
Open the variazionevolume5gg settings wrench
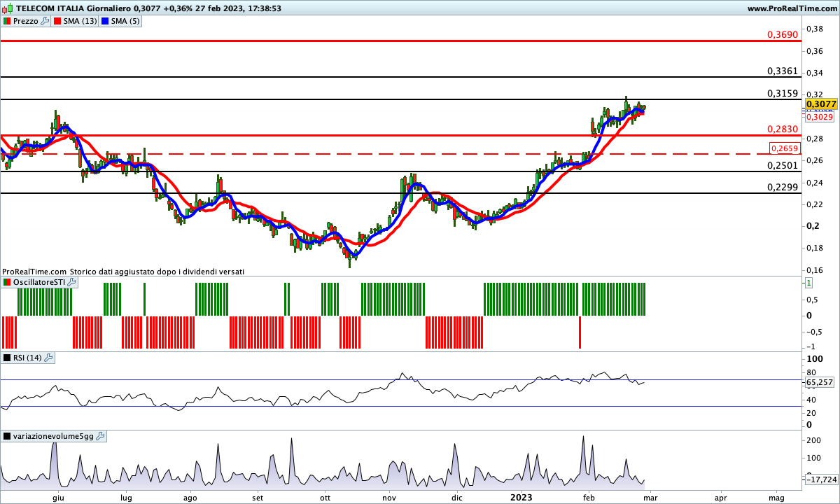[100, 436]
